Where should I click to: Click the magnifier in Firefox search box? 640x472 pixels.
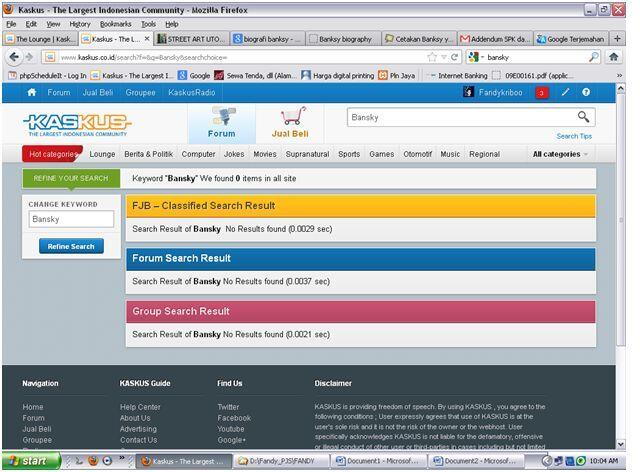[x=594, y=57]
